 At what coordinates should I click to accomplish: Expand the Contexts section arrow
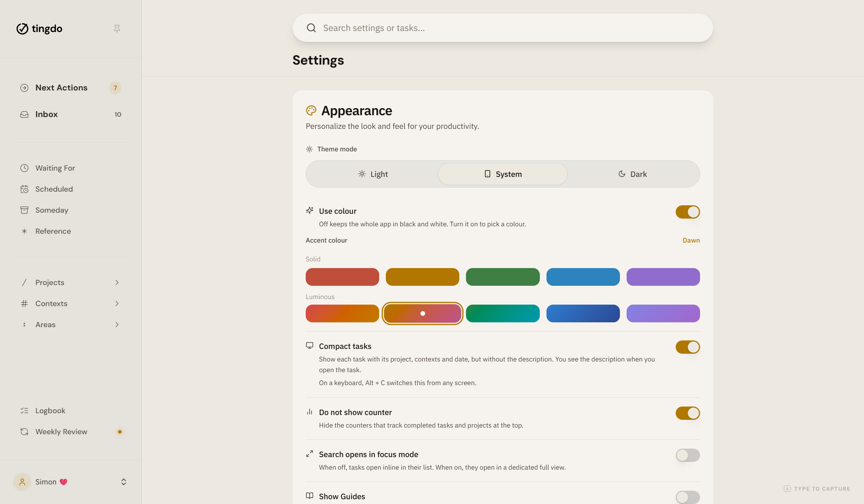(117, 304)
